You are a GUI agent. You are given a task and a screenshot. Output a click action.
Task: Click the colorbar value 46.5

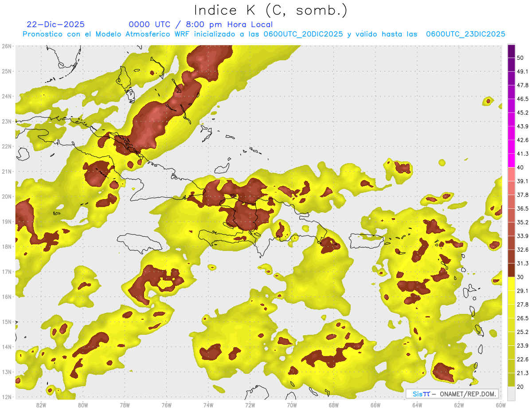[523, 99]
